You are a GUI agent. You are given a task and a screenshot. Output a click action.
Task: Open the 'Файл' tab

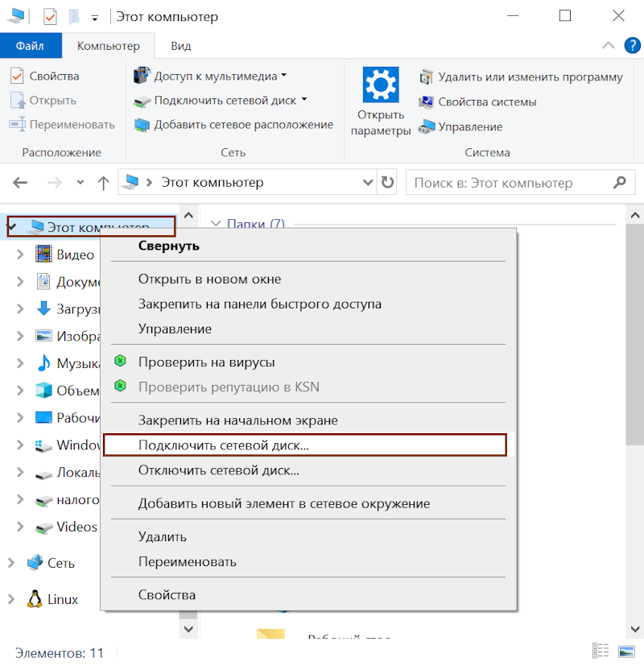pos(29,46)
